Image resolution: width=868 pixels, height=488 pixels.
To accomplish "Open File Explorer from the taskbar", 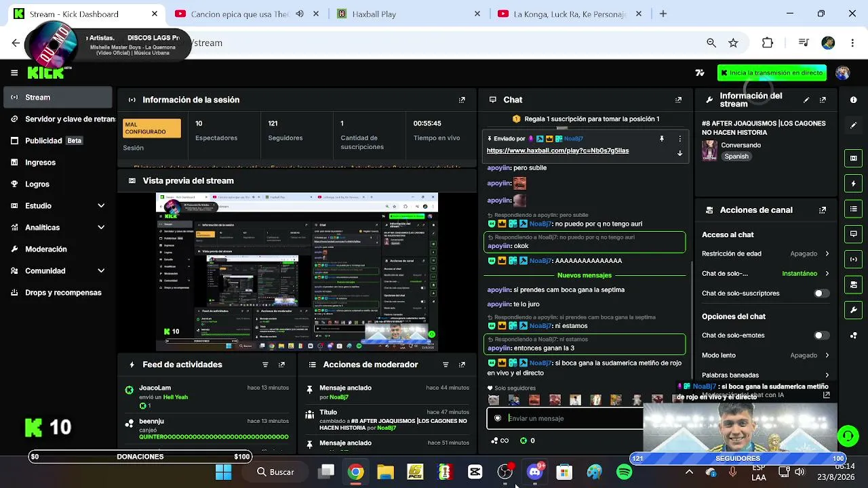I will tap(385, 472).
